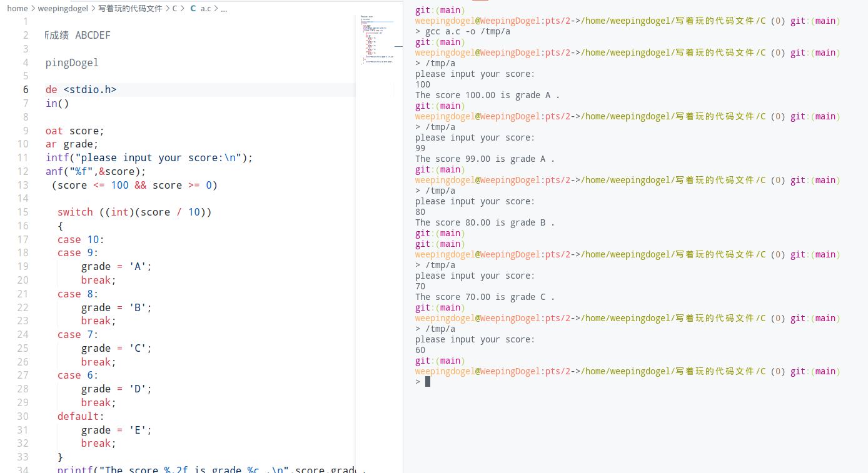Screen dimensions: 868x473
Task: Click line number 15 in gutter
Action: [23, 212]
